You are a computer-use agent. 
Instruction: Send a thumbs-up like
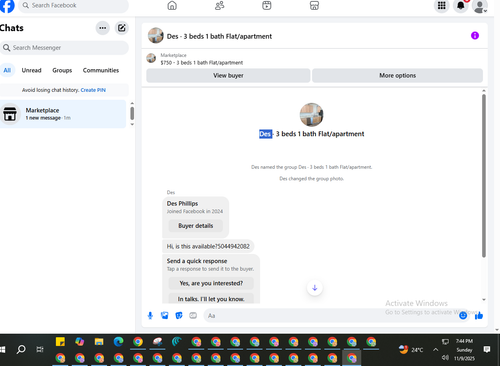click(x=479, y=315)
